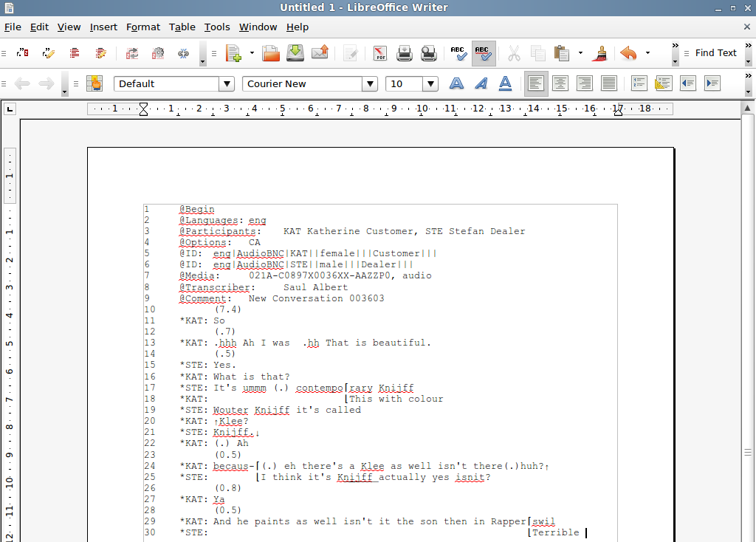
Task: Show more Formatting toolbar buttons
Action: (749, 83)
